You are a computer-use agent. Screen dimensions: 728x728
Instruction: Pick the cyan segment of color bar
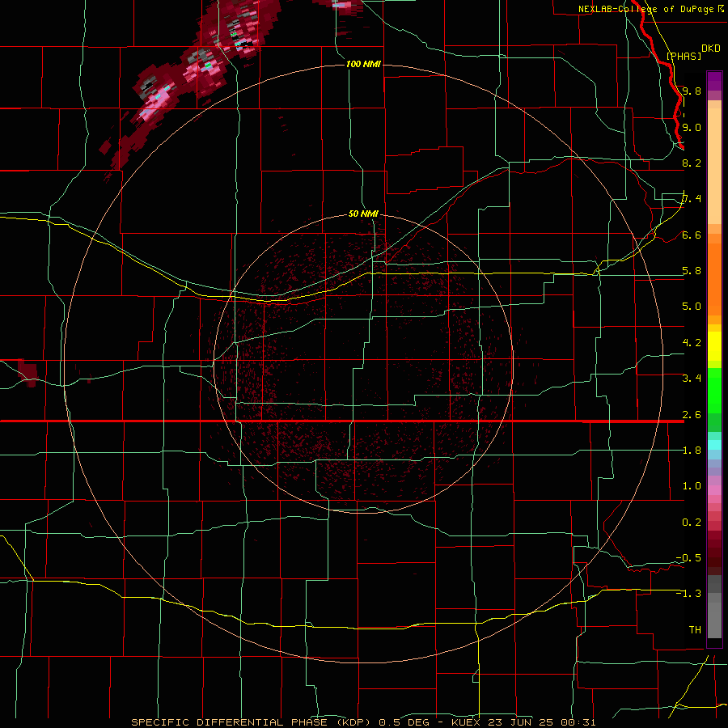pyautogui.click(x=714, y=445)
